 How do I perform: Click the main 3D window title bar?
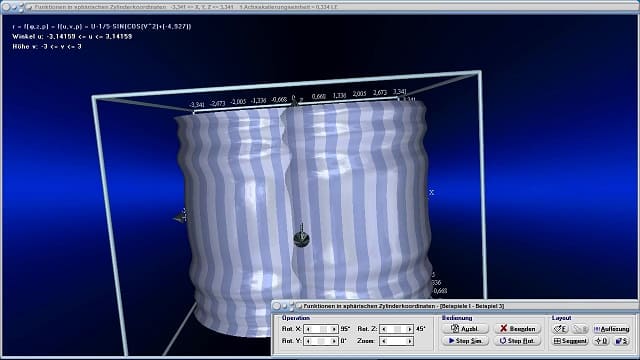click(x=320, y=7)
